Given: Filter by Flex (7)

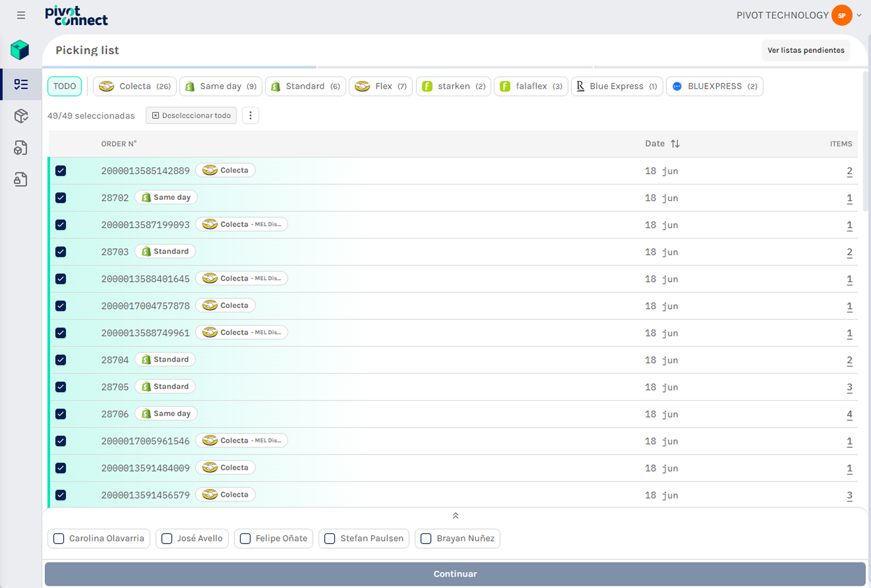Looking at the screenshot, I should [x=381, y=86].
